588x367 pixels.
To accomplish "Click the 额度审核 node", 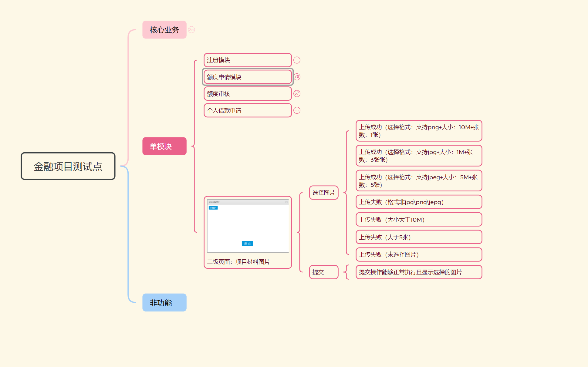I will [x=247, y=94].
